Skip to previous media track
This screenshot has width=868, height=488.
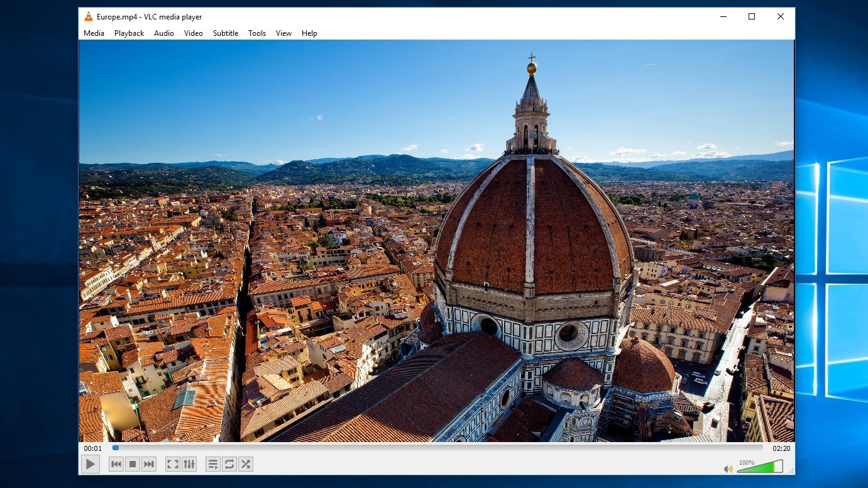pyautogui.click(x=116, y=465)
